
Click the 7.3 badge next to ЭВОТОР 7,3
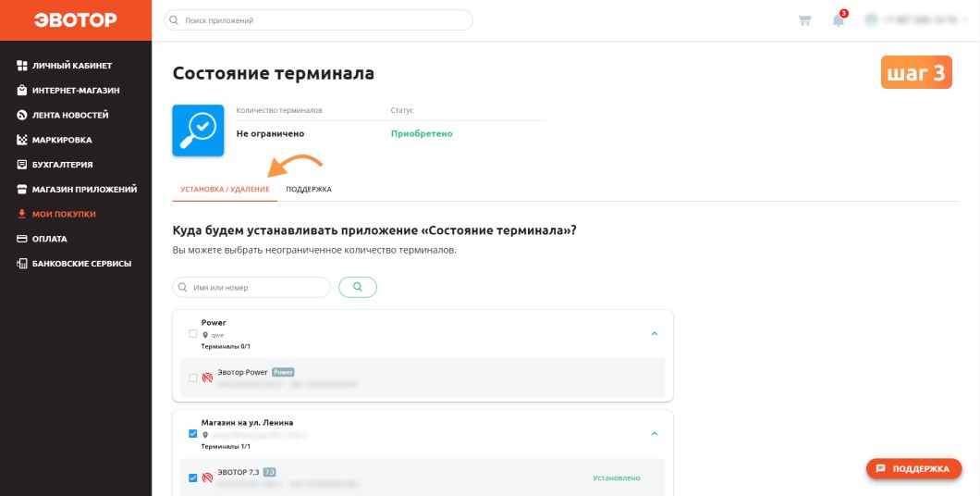269,472
